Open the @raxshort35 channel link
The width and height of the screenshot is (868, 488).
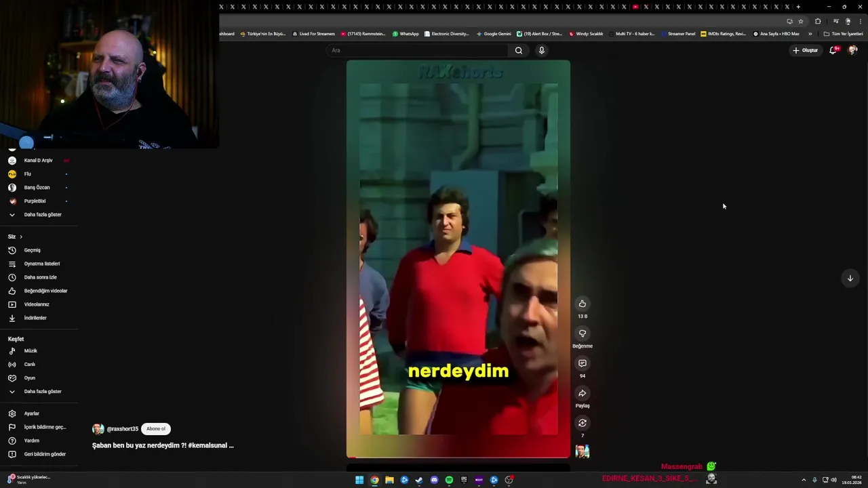tap(122, 429)
